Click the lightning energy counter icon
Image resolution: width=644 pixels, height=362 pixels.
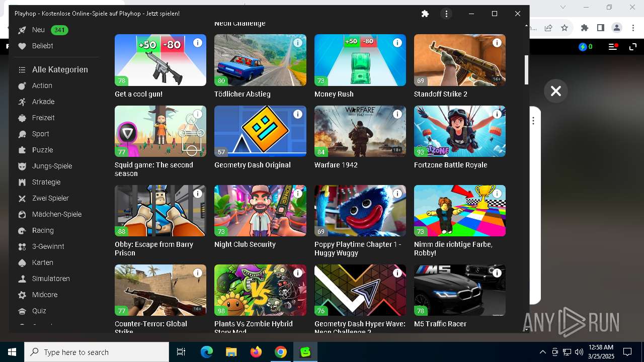coord(583,47)
